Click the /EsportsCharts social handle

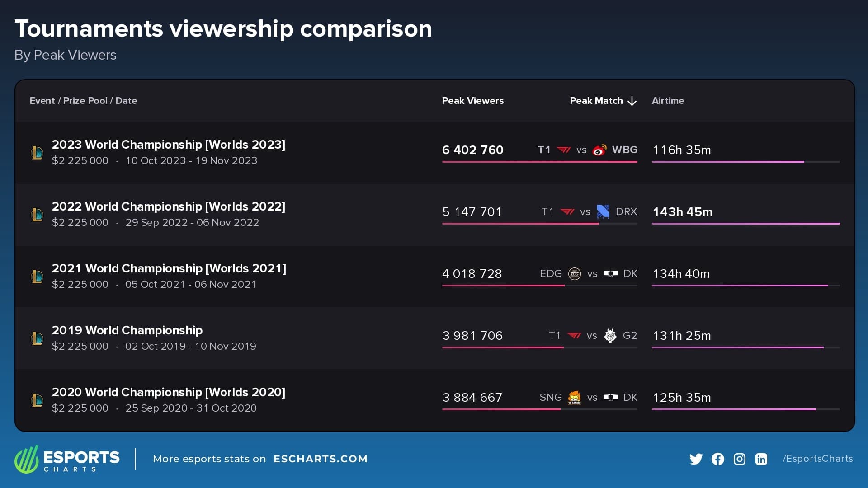point(817,459)
